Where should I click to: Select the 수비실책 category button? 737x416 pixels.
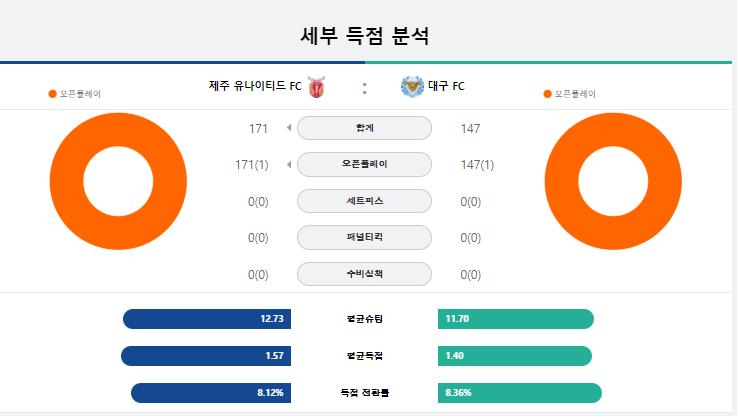tap(364, 274)
